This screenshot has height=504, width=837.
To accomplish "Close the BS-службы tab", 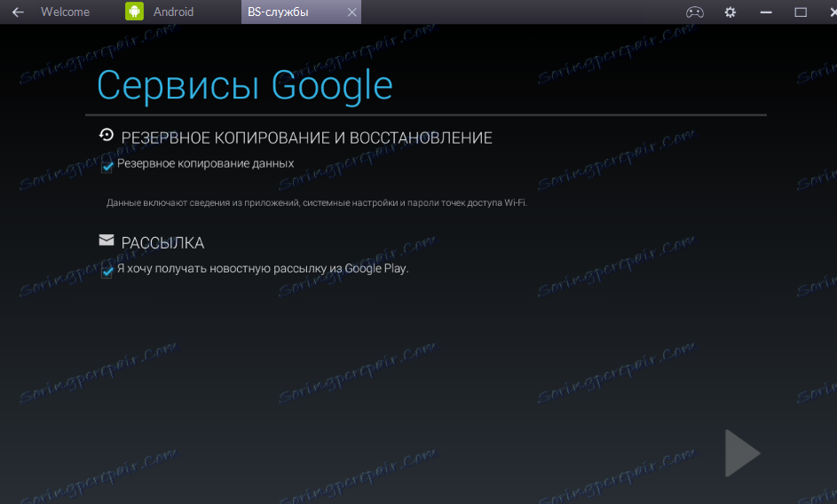I will coord(351,12).
